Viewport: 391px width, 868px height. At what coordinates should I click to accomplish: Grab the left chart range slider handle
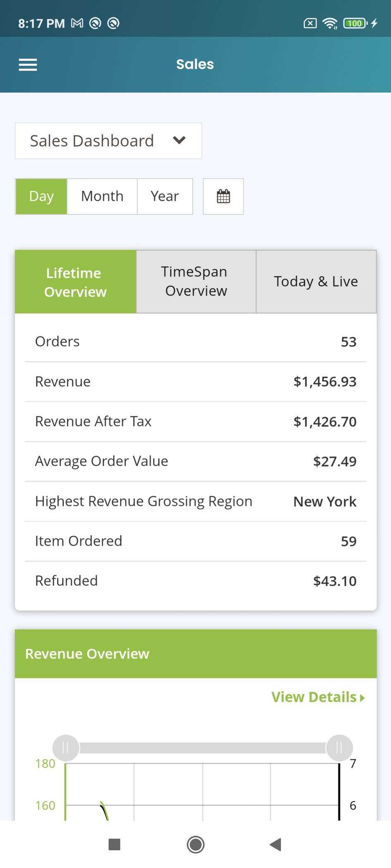(65, 748)
